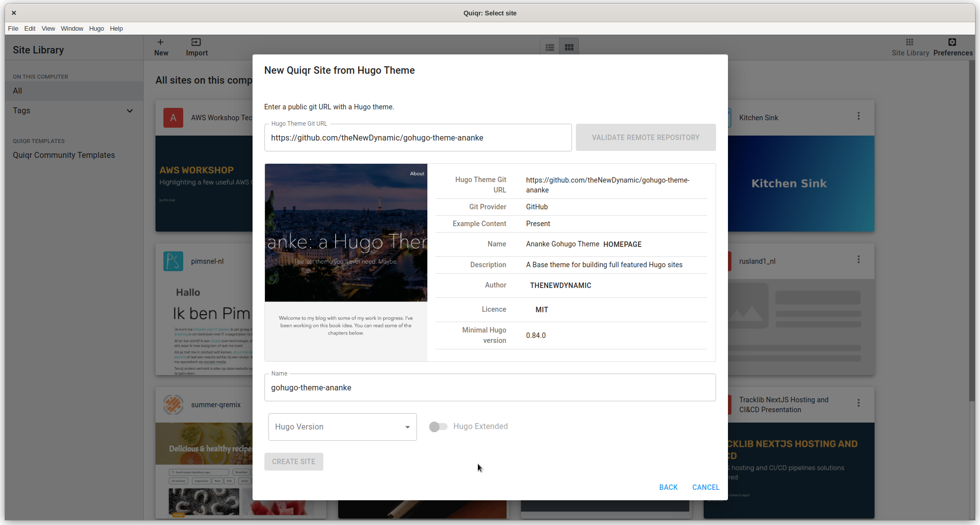Open Preferences via toolbar icon
The height and width of the screenshot is (525, 980).
point(952,43)
